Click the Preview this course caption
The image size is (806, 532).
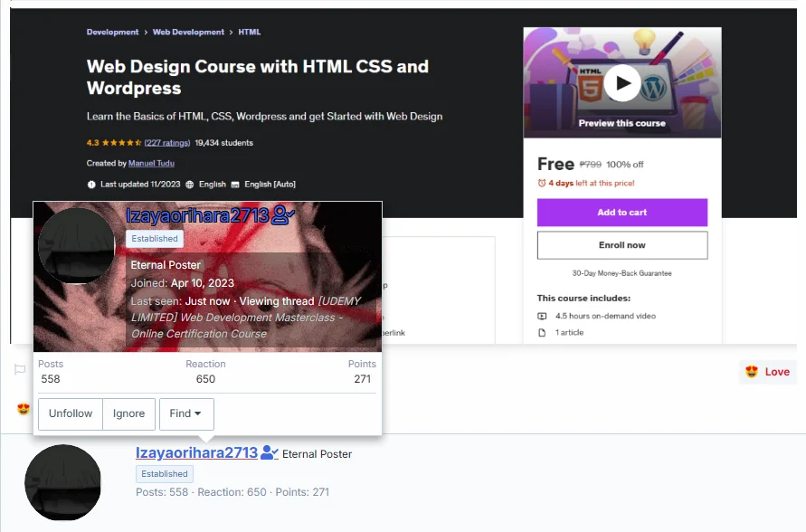pyautogui.click(x=622, y=123)
